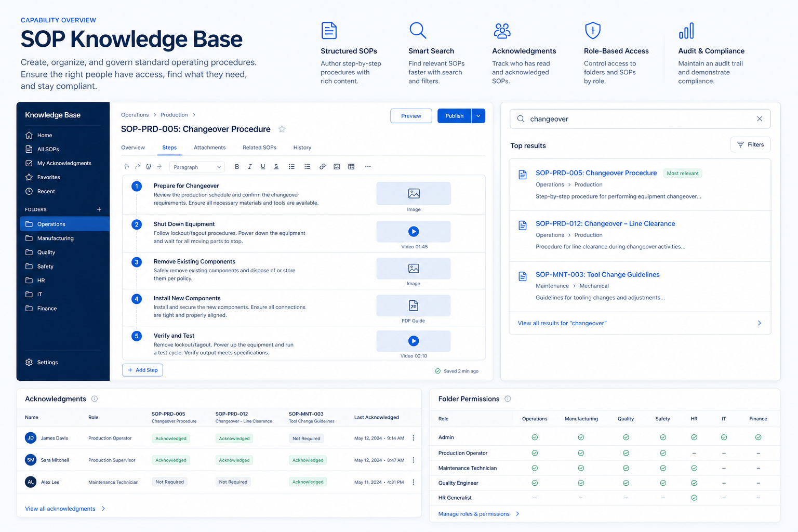Screen dimensions: 798x532
Task: Apply Italic formatting in editor toolbar
Action: click(x=250, y=167)
